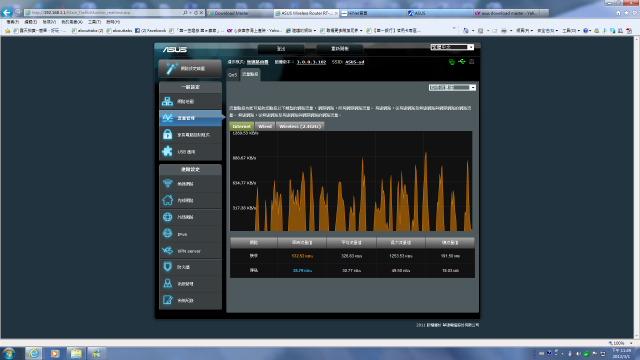Open browser tools gear icon
The image size is (640, 360).
pyautogui.click(x=635, y=13)
